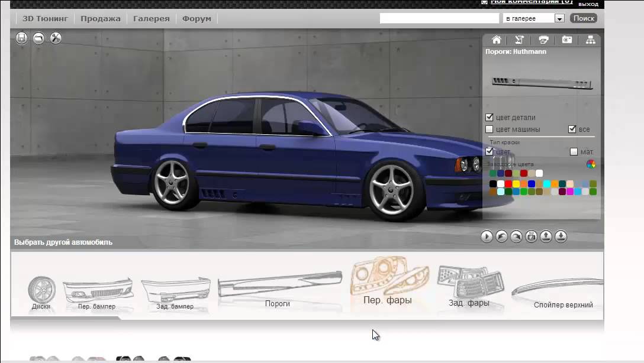Open the 'в галерее' search dropdown
Image resolution: width=644 pixels, height=363 pixels.
pos(559,19)
